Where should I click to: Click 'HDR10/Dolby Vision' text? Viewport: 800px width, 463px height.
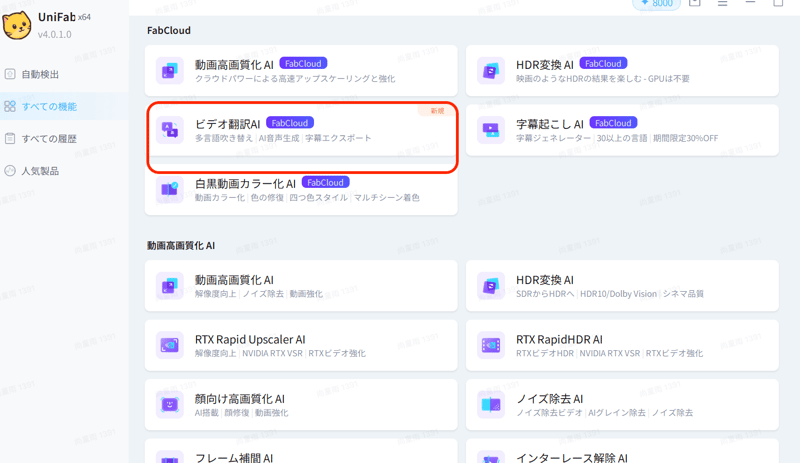(618, 294)
